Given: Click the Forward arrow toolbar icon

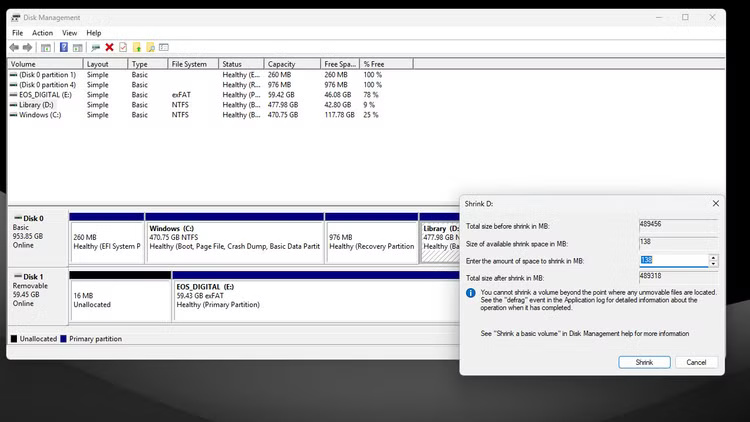Looking at the screenshot, I should (x=30, y=47).
